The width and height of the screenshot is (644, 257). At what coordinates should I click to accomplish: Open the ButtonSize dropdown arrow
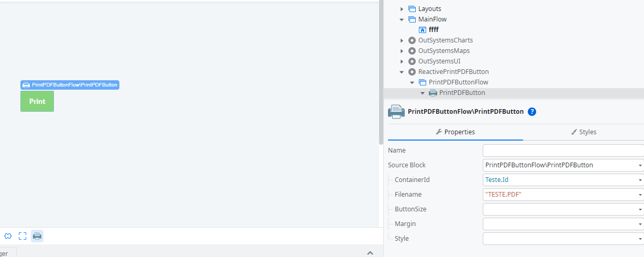(641, 209)
